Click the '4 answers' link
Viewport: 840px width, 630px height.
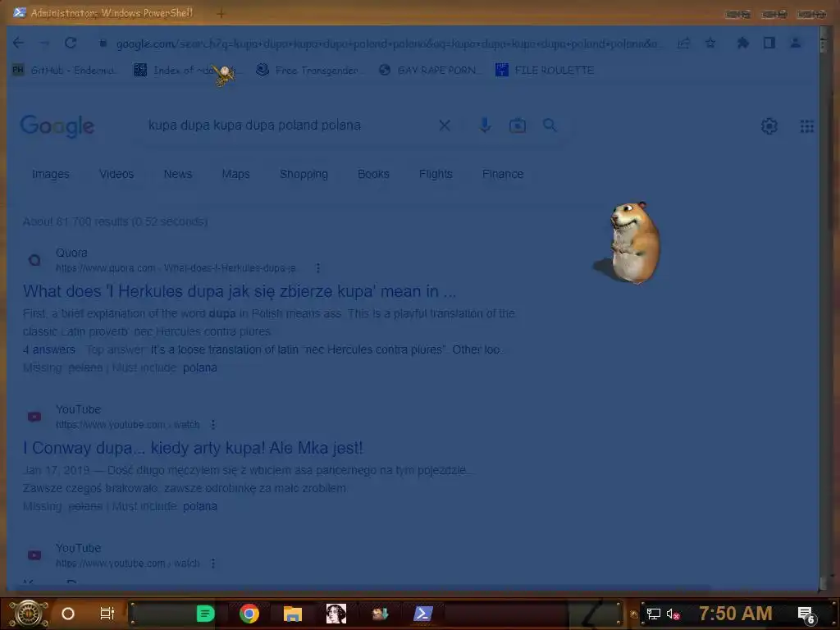[48, 349]
